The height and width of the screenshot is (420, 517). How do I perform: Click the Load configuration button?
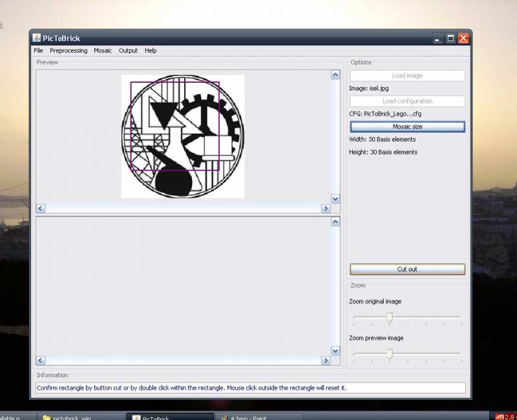(407, 101)
